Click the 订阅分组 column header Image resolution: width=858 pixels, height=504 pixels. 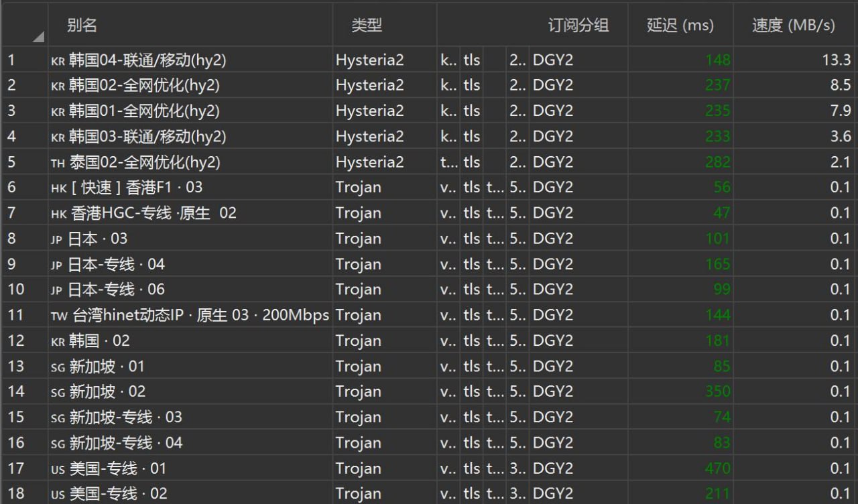coord(578,25)
